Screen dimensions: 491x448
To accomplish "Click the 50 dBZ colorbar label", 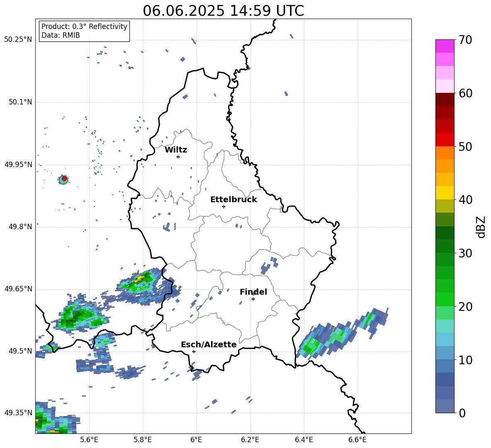I will (x=465, y=147).
